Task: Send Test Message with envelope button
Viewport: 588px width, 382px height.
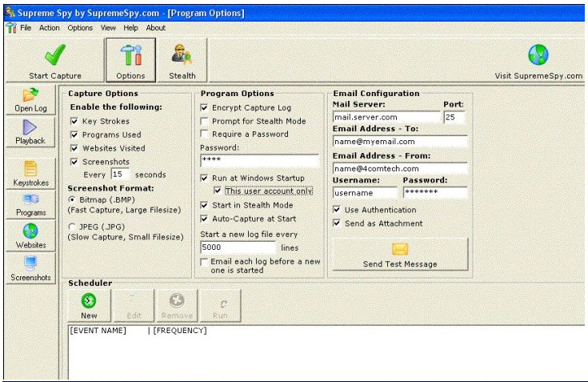Action: click(400, 255)
